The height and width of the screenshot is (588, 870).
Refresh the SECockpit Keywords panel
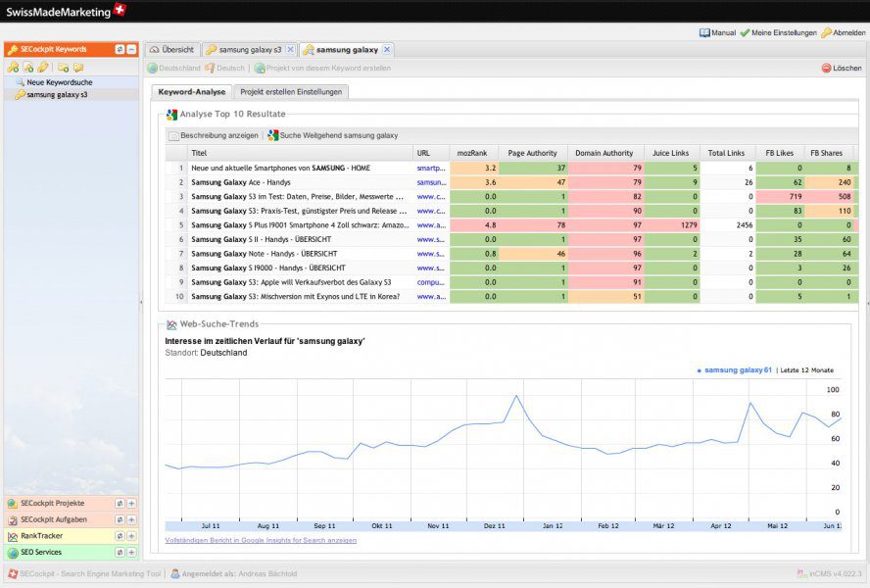point(120,49)
